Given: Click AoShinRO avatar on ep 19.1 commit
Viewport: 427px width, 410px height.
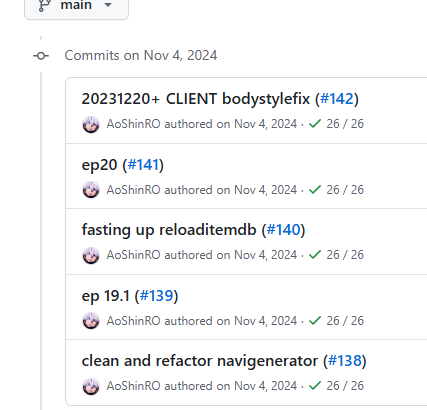Looking at the screenshot, I should point(91,321).
